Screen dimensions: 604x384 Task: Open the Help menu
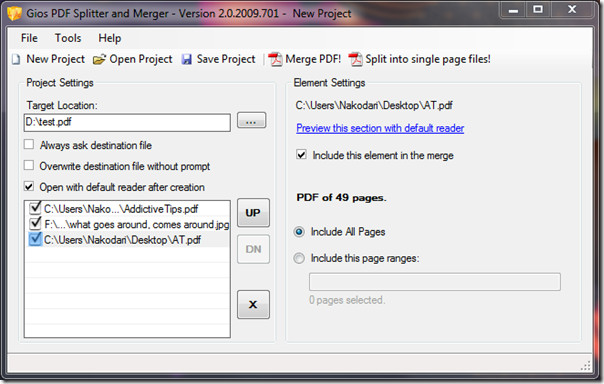coord(109,38)
